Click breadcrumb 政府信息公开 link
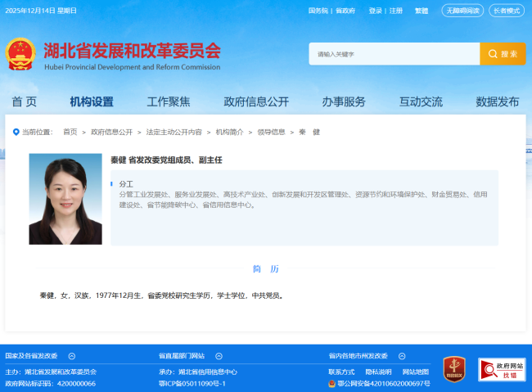The height and width of the screenshot is (392, 532). [x=111, y=132]
